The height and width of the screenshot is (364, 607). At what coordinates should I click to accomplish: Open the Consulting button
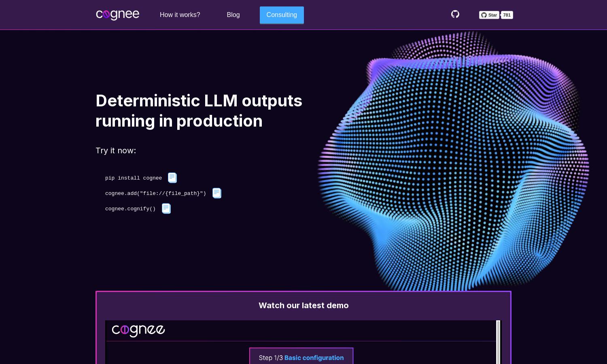(x=282, y=15)
